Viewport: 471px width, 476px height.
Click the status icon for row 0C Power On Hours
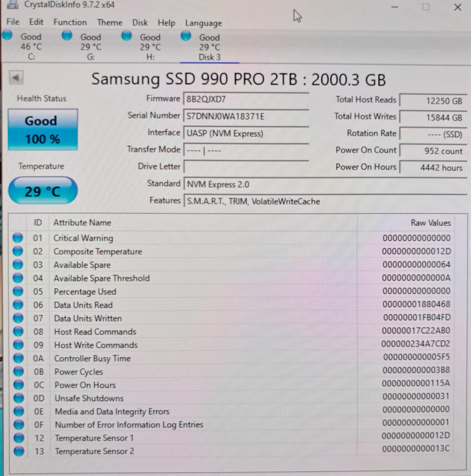click(19, 385)
